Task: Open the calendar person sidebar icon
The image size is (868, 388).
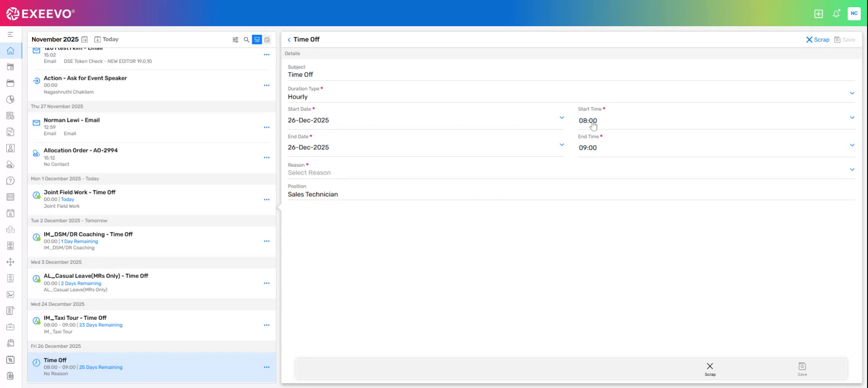Action: pos(10,213)
